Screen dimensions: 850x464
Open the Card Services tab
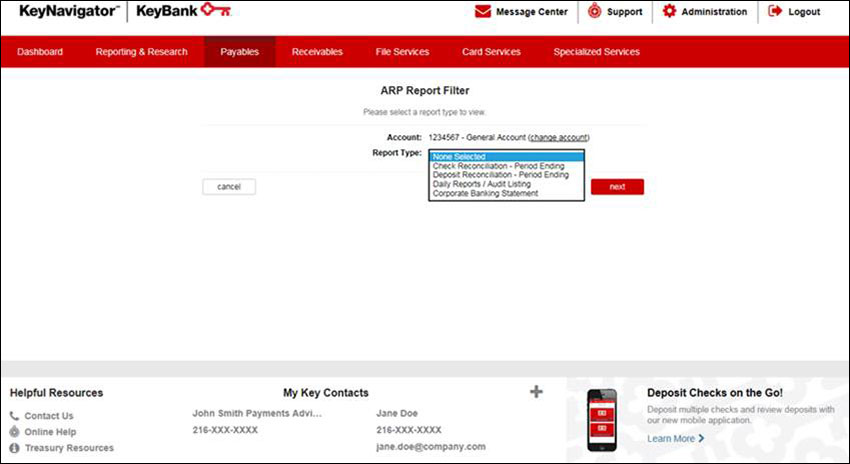(x=491, y=52)
